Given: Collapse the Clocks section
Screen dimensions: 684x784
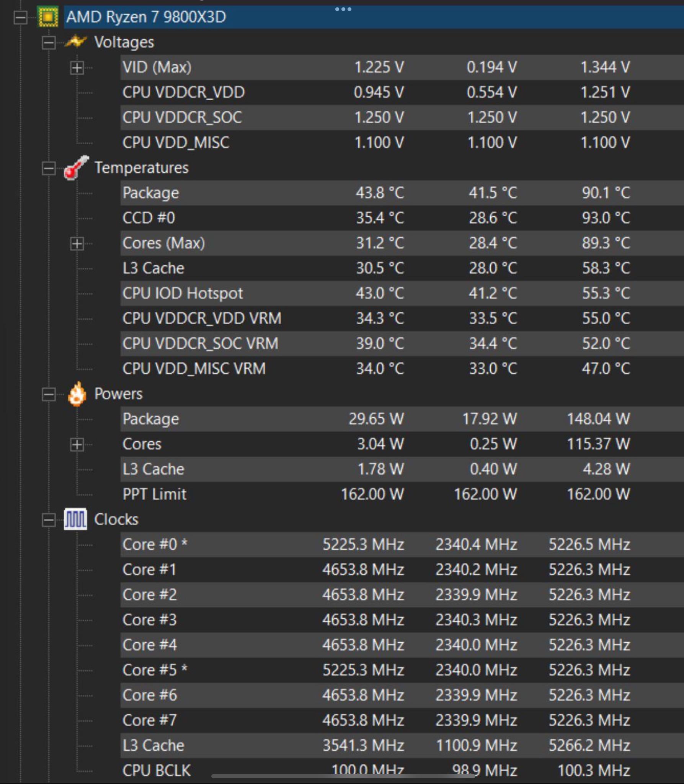Looking at the screenshot, I should 48,520.
